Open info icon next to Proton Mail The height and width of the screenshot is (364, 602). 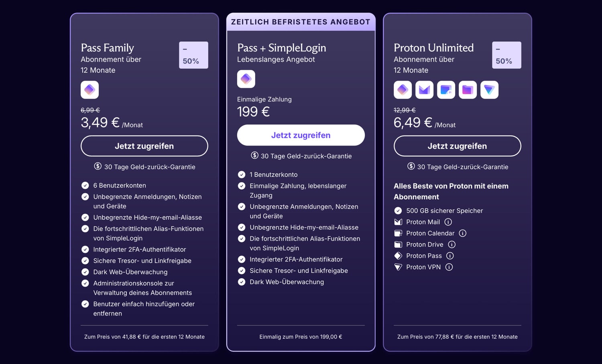(x=448, y=222)
